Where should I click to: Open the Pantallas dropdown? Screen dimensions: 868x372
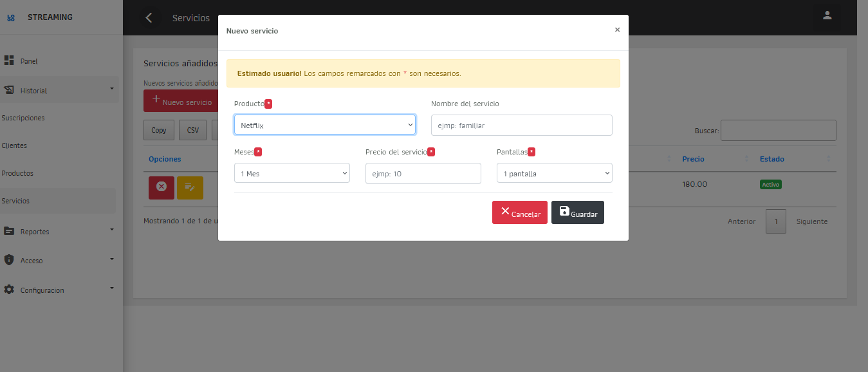coord(554,173)
